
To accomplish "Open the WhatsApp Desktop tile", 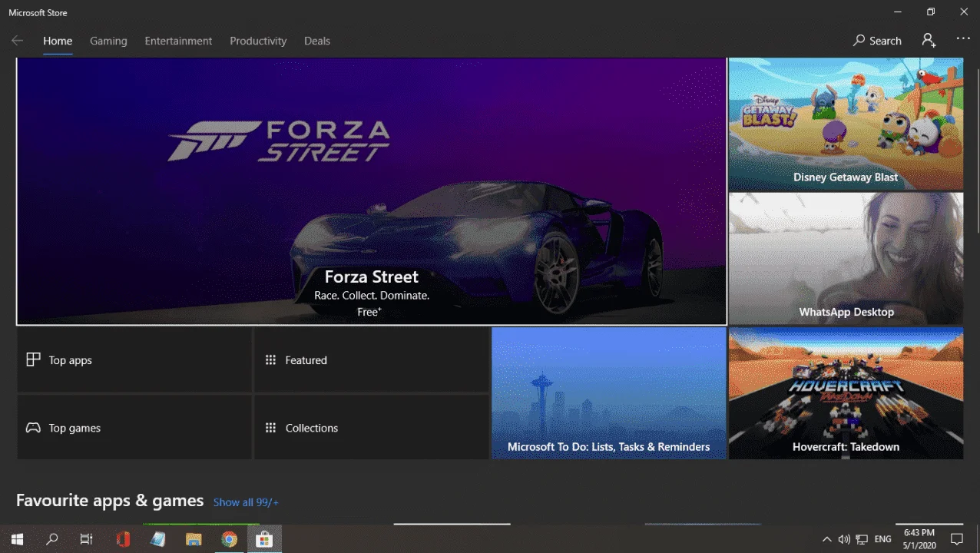I will [846, 259].
